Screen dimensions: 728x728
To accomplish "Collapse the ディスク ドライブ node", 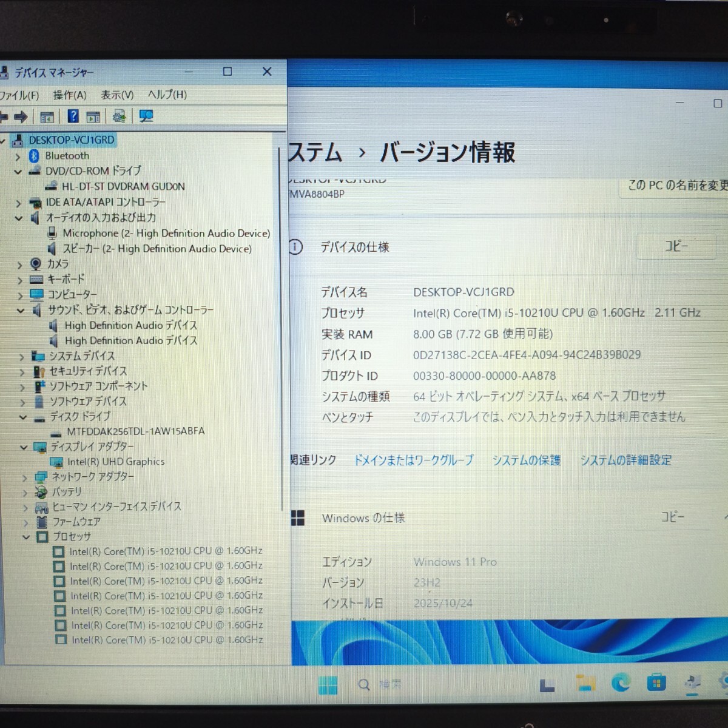I will [23, 417].
